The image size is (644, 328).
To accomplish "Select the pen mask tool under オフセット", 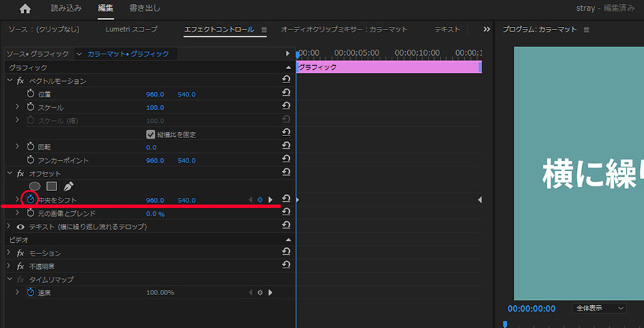I will coord(68,186).
